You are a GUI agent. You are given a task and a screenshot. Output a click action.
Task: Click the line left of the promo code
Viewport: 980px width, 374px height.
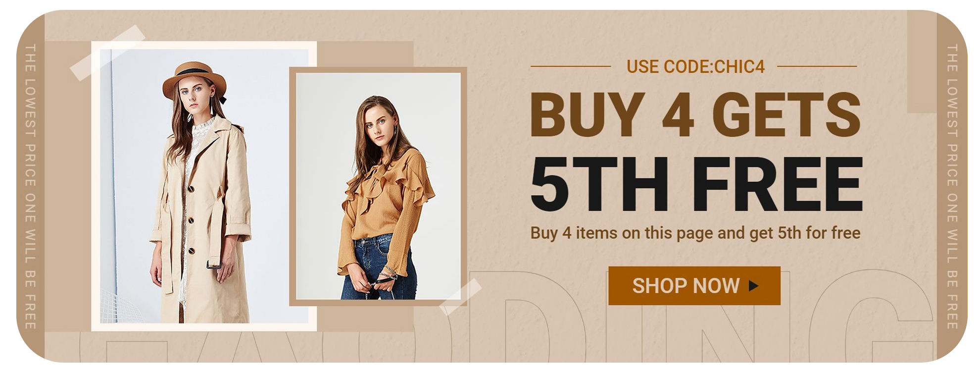pyautogui.click(x=571, y=66)
